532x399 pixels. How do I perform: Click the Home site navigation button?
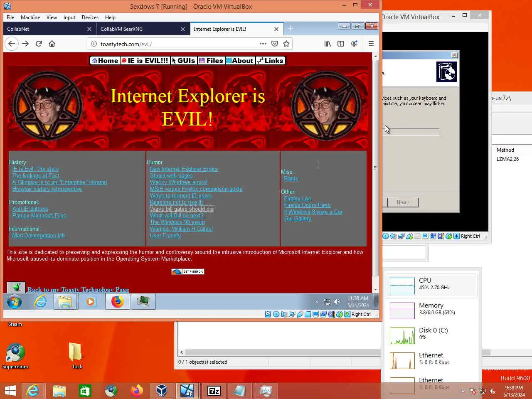coord(105,61)
